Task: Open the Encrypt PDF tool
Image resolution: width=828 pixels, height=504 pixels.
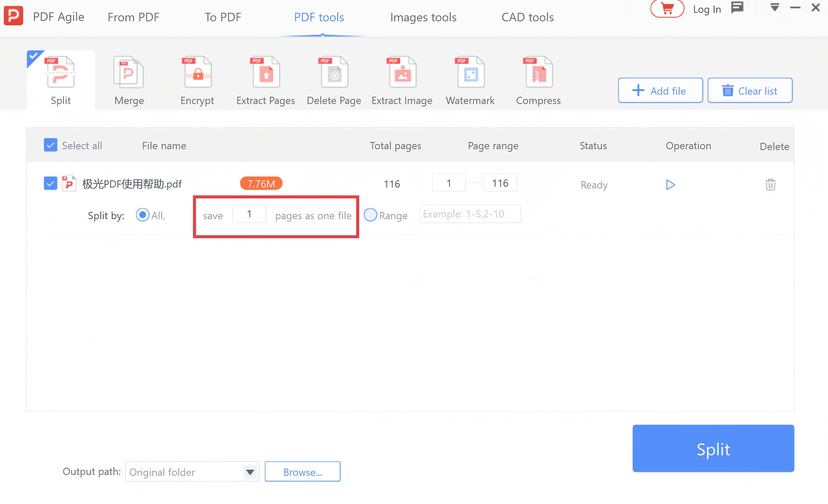Action: [x=197, y=81]
